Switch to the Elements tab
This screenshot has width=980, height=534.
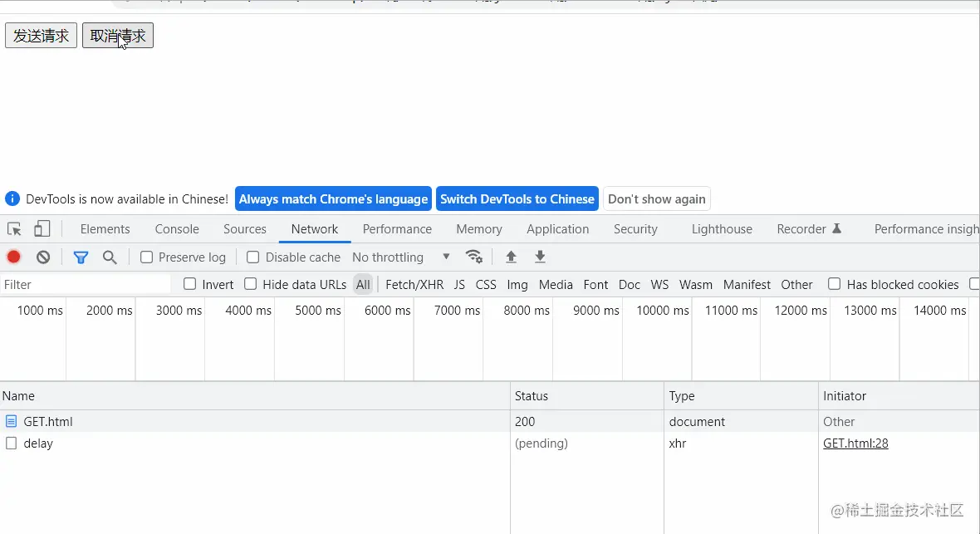click(x=105, y=229)
